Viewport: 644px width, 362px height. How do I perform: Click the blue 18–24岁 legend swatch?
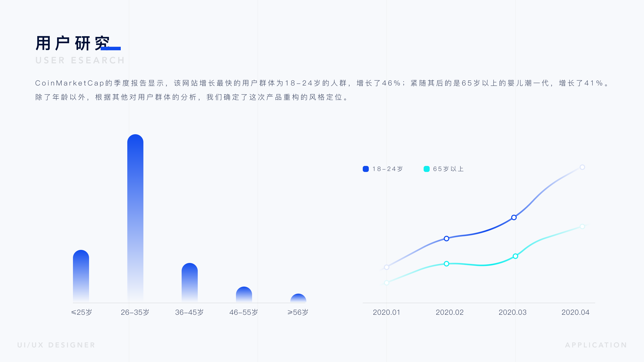click(366, 169)
